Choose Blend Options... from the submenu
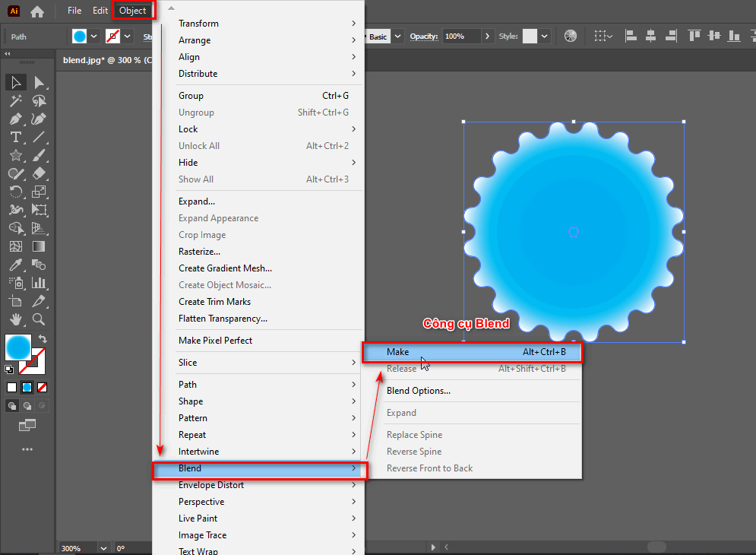Image resolution: width=756 pixels, height=555 pixels. [x=419, y=391]
